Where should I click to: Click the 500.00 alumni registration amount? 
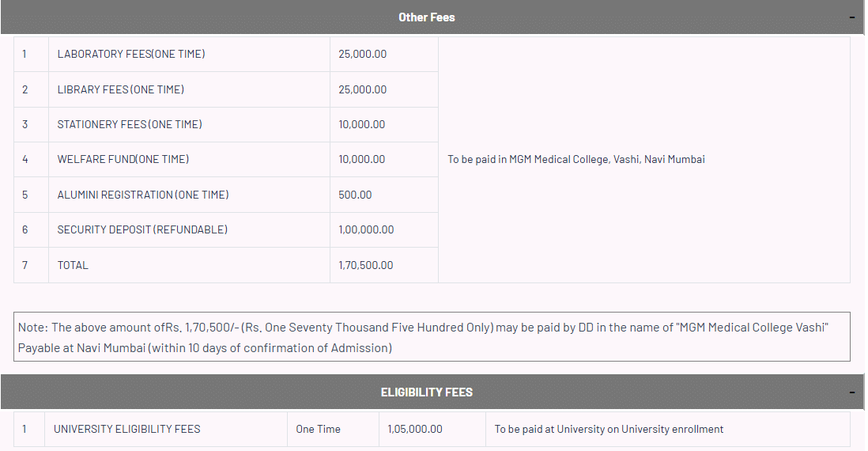tap(355, 195)
